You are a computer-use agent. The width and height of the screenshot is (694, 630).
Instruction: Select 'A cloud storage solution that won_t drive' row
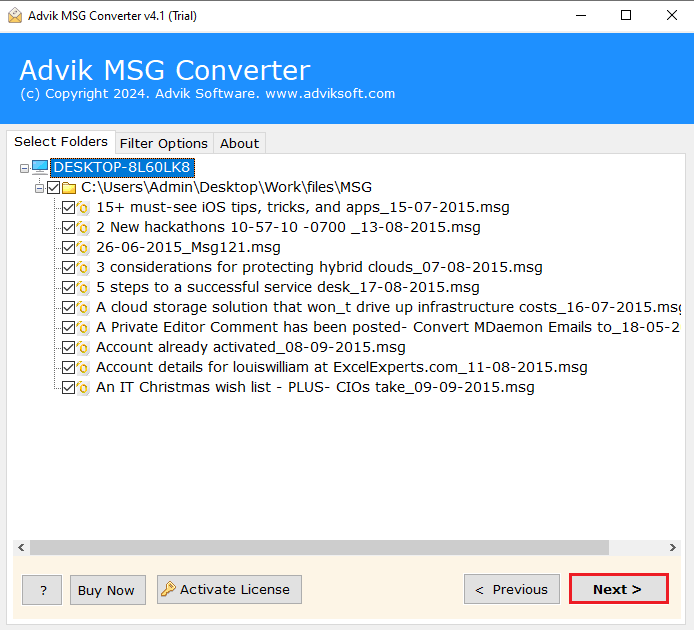(388, 307)
